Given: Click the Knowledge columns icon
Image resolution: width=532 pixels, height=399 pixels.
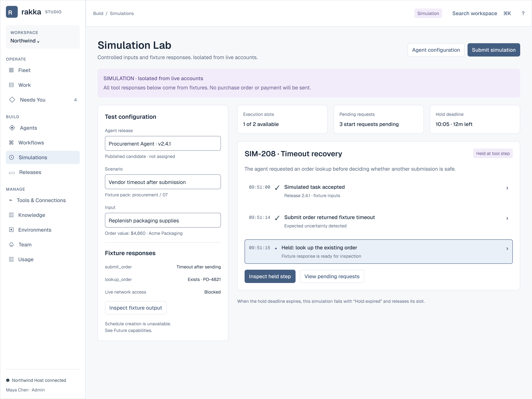Looking at the screenshot, I should click(x=11, y=215).
